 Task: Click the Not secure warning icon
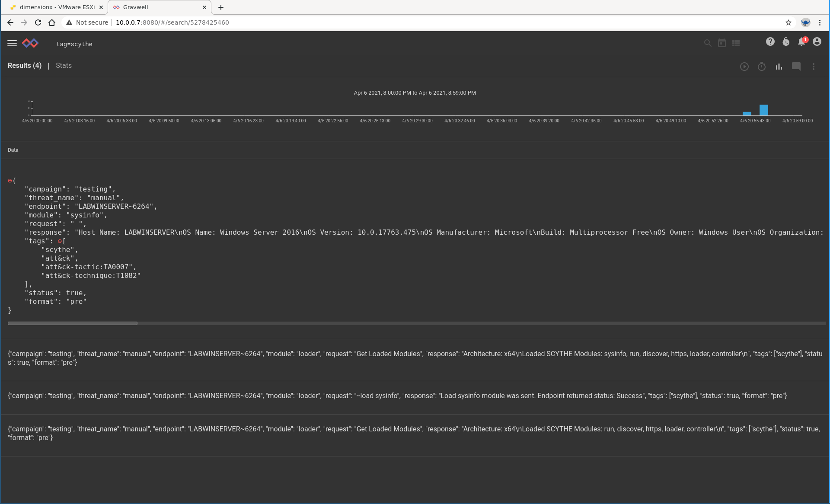69,22
